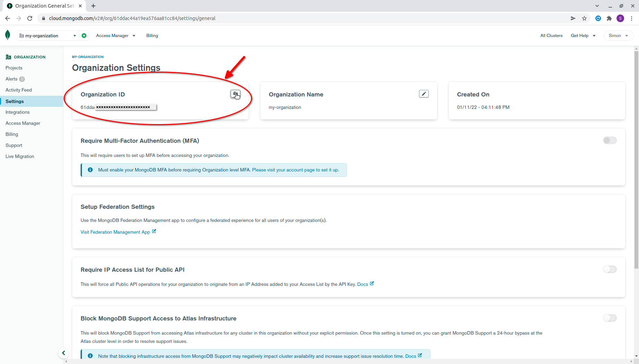Copy the Organization ID to clipboard
The image size is (639, 364).
pos(235,94)
